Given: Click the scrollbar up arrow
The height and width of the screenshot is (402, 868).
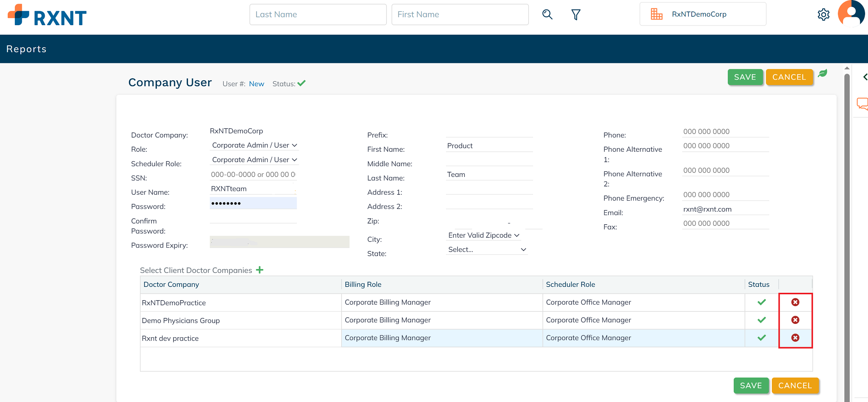Looking at the screenshot, I should (x=847, y=68).
